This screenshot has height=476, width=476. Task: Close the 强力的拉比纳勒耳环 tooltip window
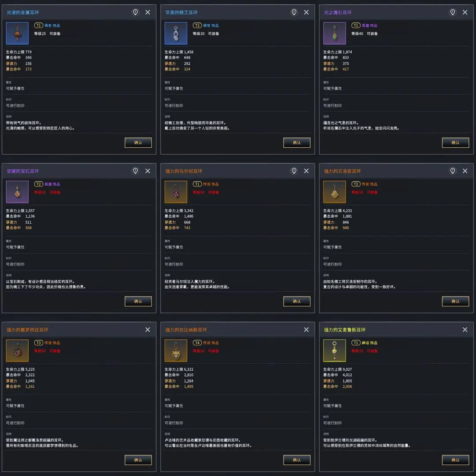[x=306, y=330]
